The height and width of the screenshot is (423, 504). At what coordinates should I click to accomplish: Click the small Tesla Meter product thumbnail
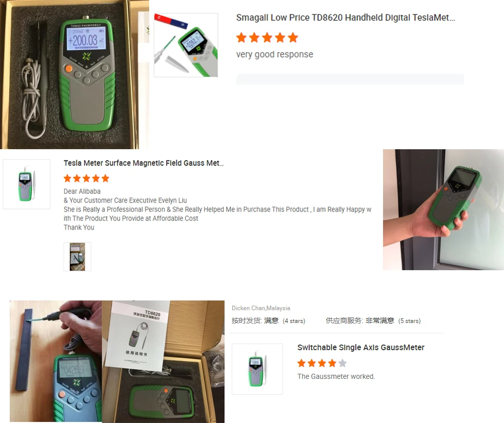(x=27, y=184)
